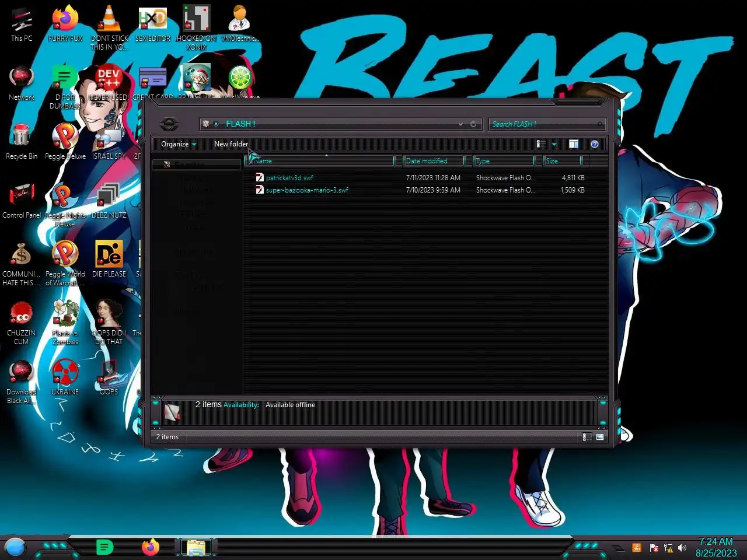Open green chat app in taskbar
Screen dimensions: 747x560
tap(104, 547)
